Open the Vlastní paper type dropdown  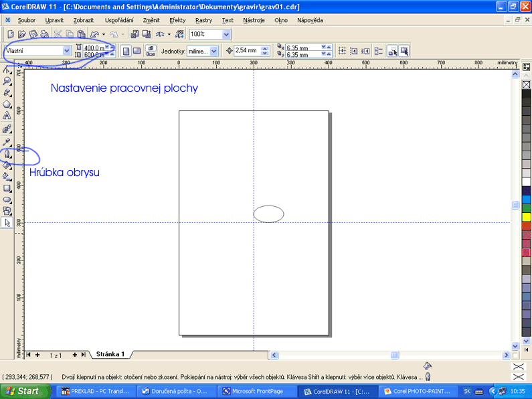66,51
